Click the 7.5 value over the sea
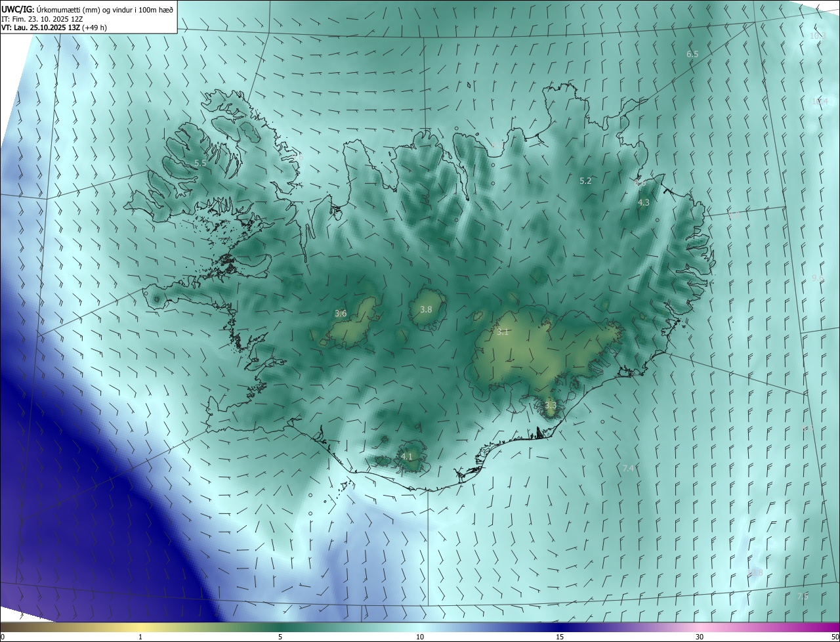Image resolution: width=840 pixels, height=642 pixels. tap(803, 597)
